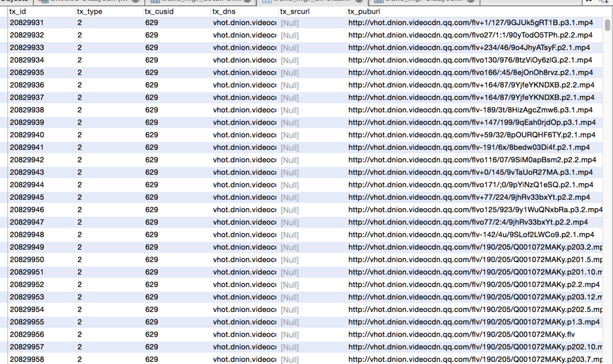
Task: Click tx_id value 20829944
Action: (x=26, y=185)
